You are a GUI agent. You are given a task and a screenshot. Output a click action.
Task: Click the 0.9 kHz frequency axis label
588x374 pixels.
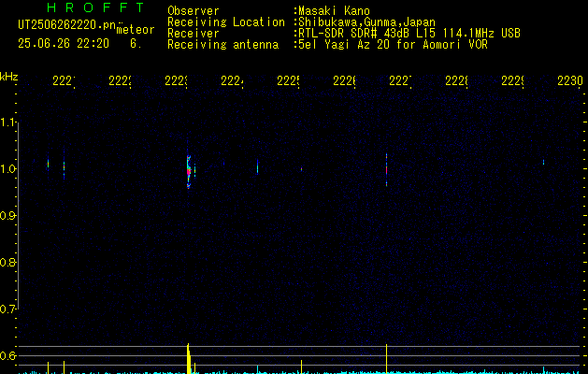click(8, 216)
